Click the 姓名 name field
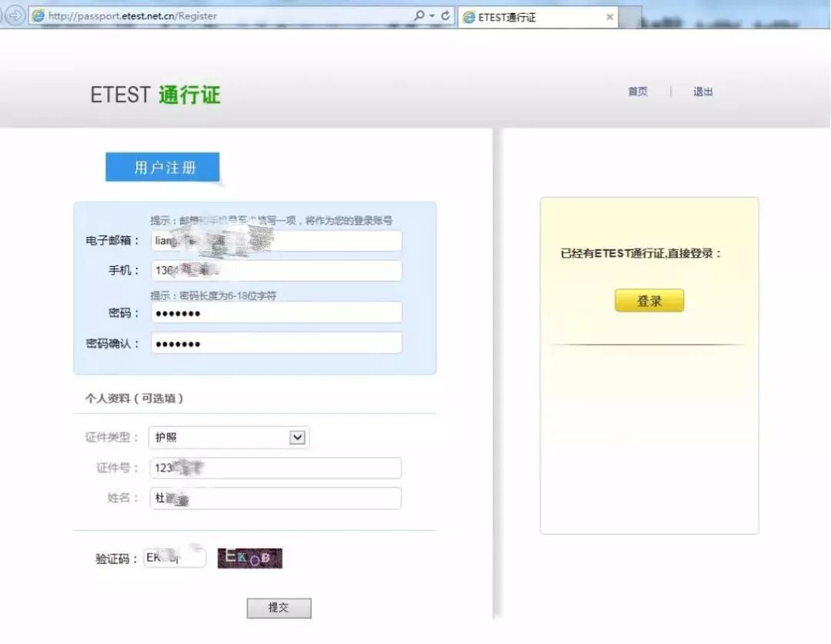831x644 pixels. pyautogui.click(x=275, y=499)
